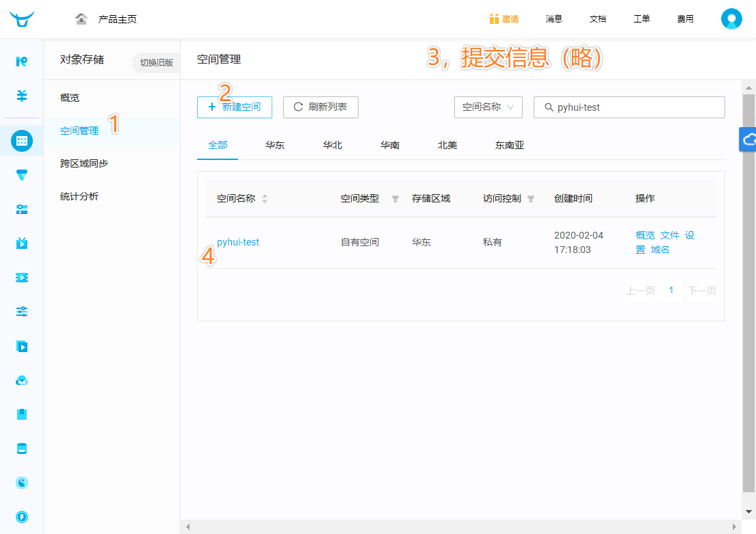756x534 pixels.
Task: Open the 访问控制 column filter
Action: pos(530,198)
